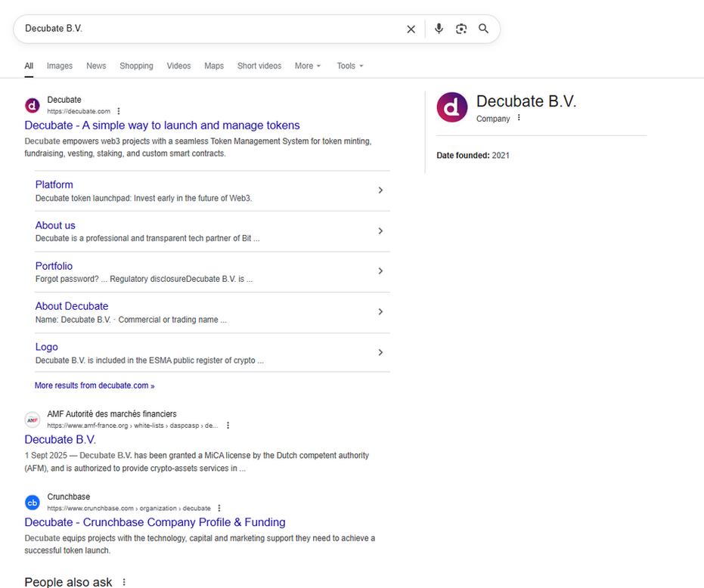The image size is (704, 588).
Task: Open Crunchbase Company Profile & Funding result
Action: tap(155, 522)
